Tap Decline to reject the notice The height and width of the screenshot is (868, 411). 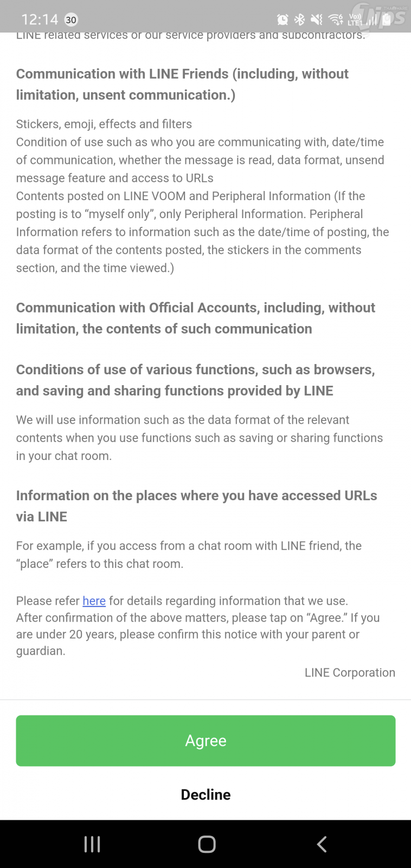[x=206, y=794]
